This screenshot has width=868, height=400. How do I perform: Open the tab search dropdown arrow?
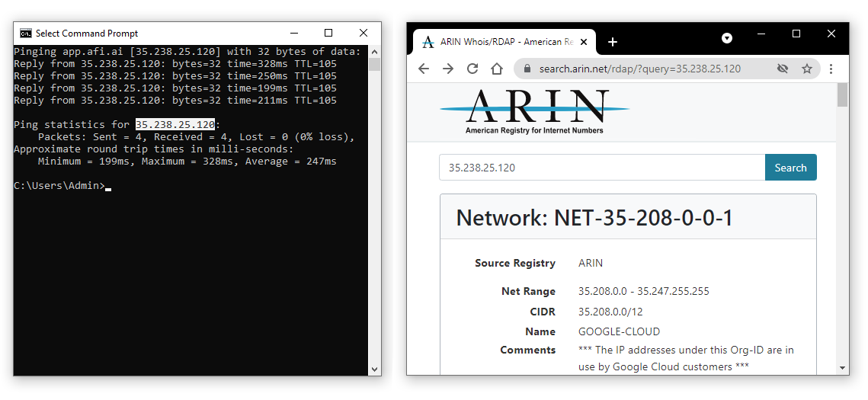point(727,38)
